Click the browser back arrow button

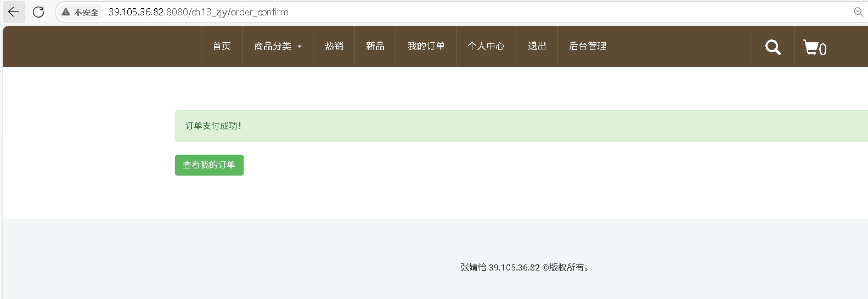coord(14,12)
